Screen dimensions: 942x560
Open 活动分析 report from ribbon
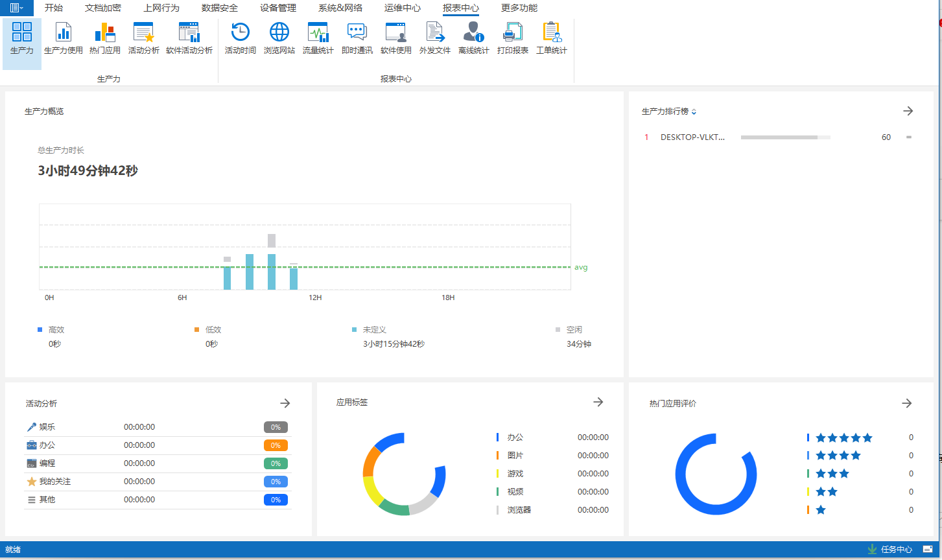click(143, 38)
